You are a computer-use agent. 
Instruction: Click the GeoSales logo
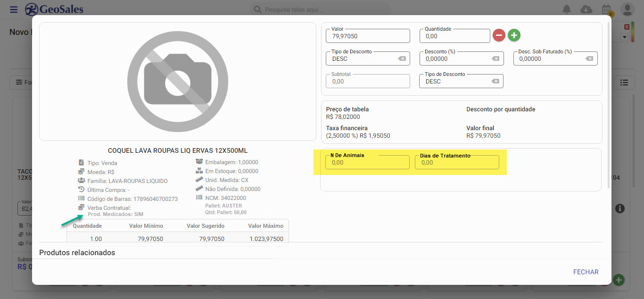[54, 9]
